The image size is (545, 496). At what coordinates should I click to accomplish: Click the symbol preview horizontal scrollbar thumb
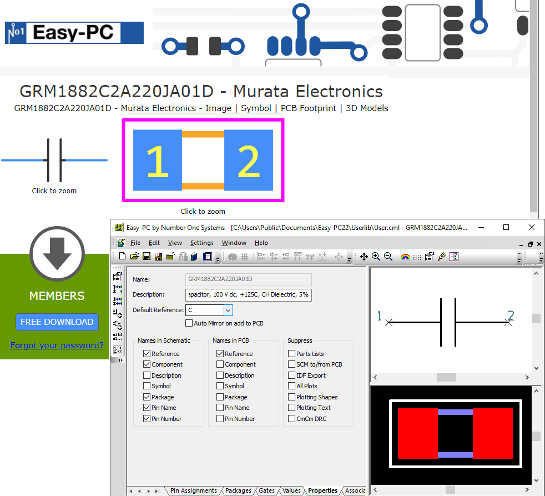pos(446,377)
